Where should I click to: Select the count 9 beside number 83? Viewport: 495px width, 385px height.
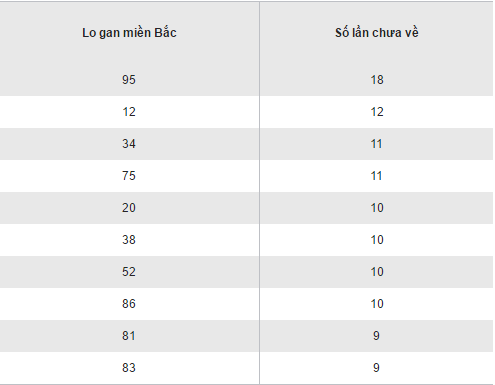click(376, 368)
